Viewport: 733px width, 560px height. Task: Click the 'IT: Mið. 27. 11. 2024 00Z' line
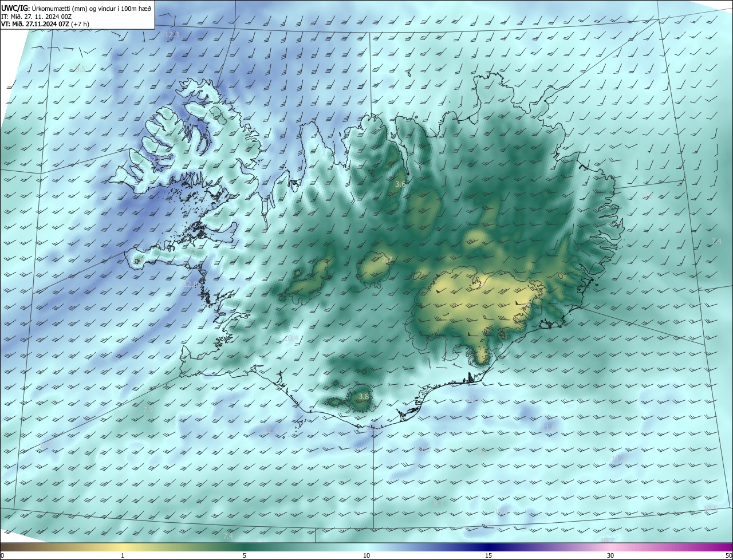pos(36,17)
